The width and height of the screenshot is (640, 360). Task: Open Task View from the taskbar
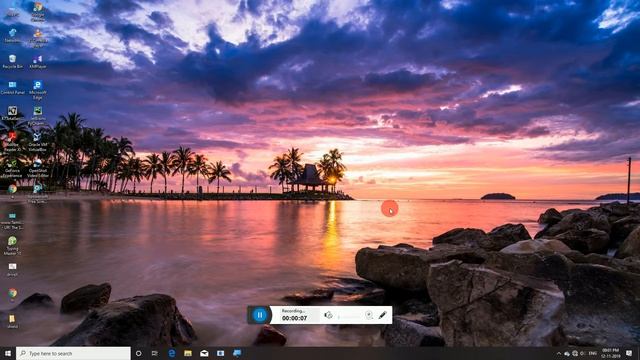point(155,353)
